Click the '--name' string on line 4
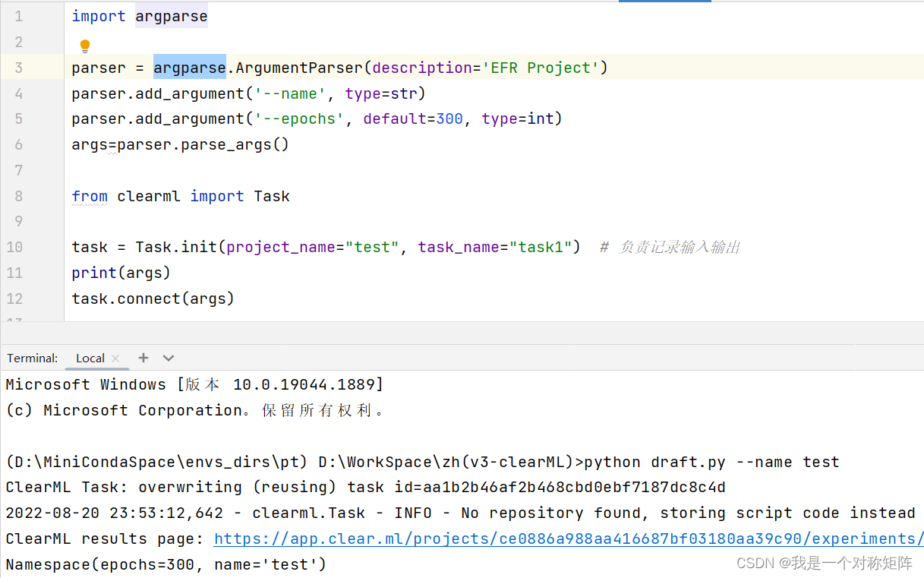 pyautogui.click(x=295, y=93)
